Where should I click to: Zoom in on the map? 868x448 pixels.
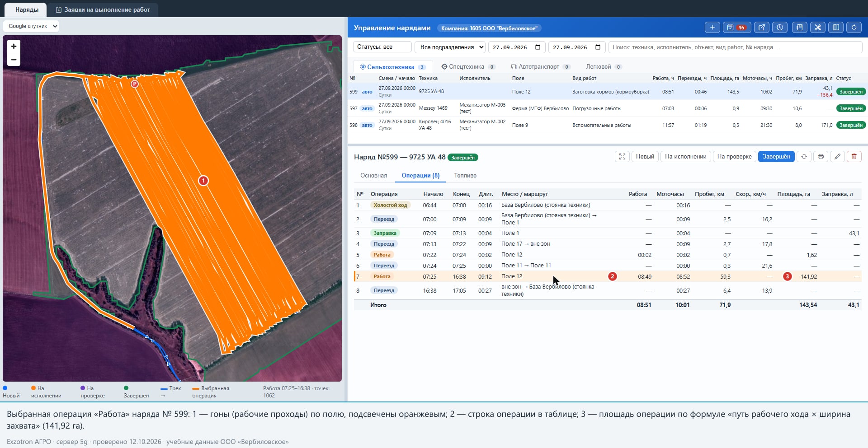(14, 46)
